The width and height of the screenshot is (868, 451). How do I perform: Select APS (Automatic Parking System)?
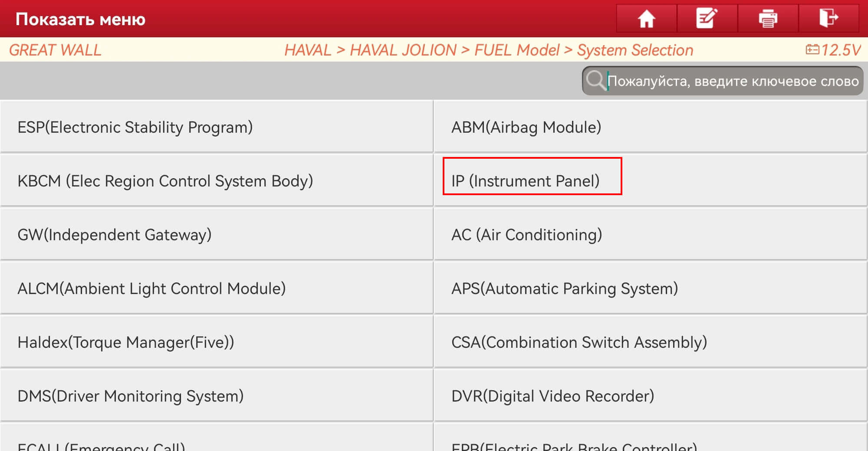tap(651, 288)
